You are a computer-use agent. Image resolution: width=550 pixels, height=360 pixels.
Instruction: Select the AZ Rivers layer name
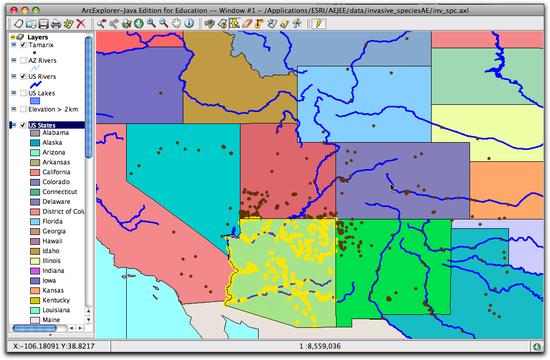[42, 60]
